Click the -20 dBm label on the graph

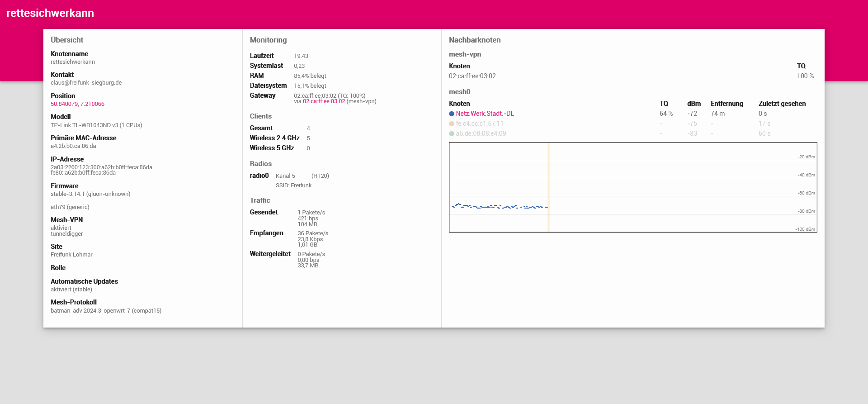(x=806, y=157)
